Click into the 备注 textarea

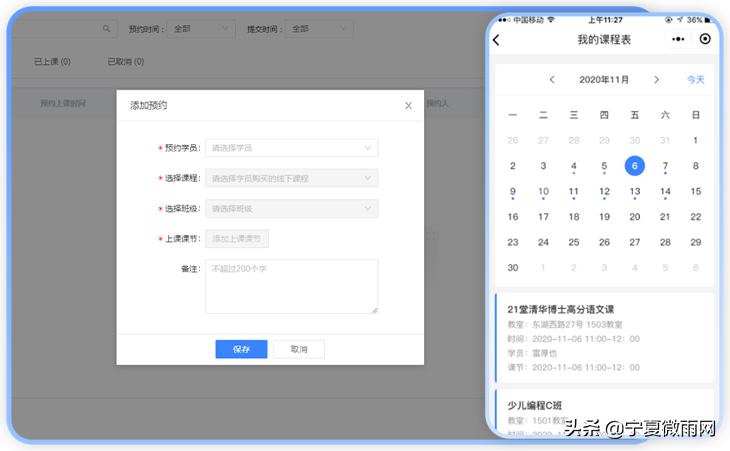point(291,286)
